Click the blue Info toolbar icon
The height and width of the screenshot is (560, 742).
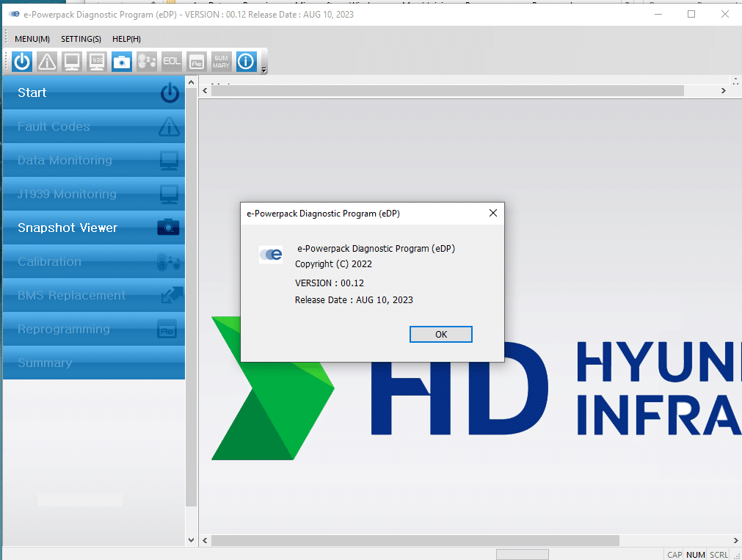(x=246, y=62)
